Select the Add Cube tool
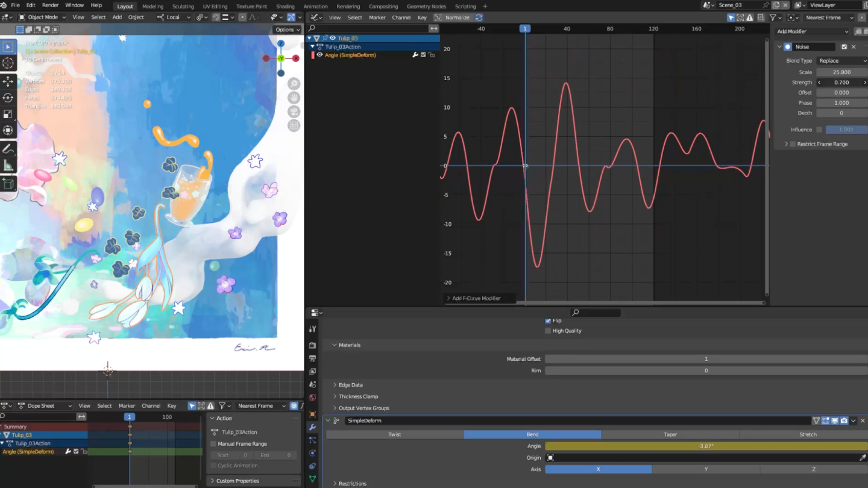 pyautogui.click(x=8, y=183)
